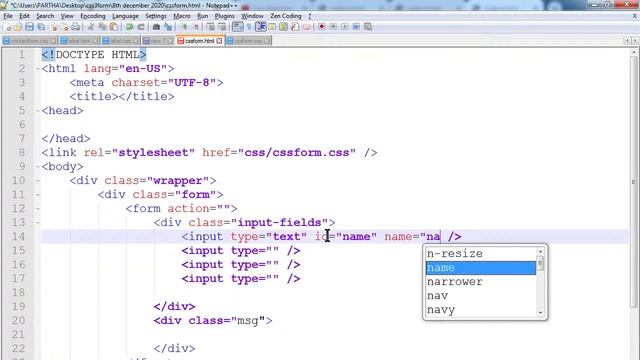The width and height of the screenshot is (640, 360).
Task: Open the Search menu
Action: 45,16
